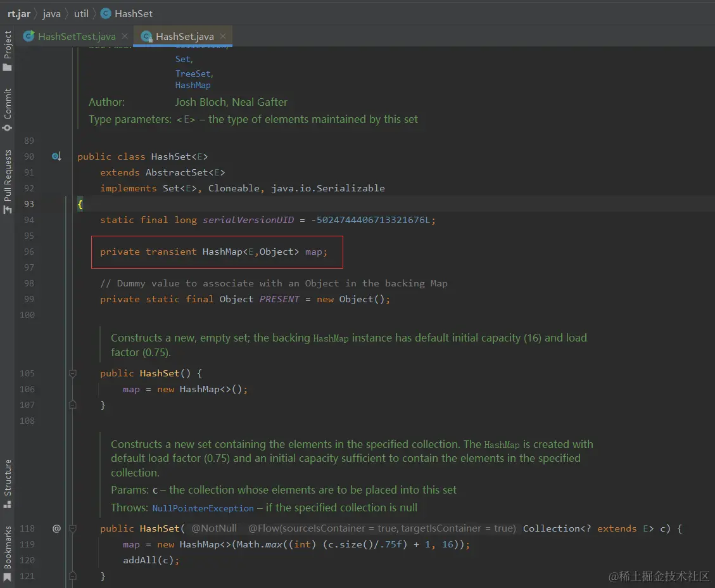Click the PRESENT constant
The width and height of the screenshot is (715, 588).
tap(279, 299)
